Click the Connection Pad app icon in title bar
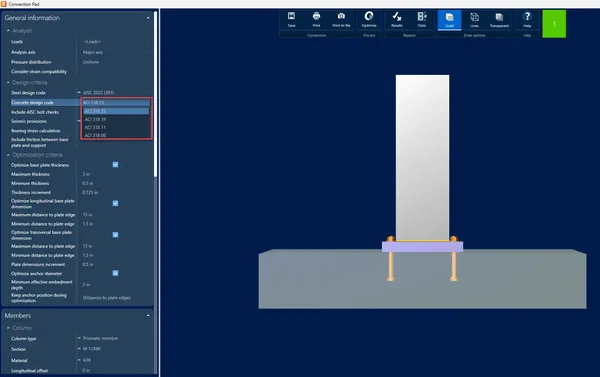 (3, 4)
